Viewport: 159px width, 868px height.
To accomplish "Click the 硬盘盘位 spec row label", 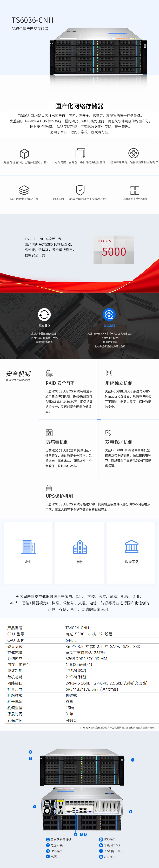I will click(15, 647).
